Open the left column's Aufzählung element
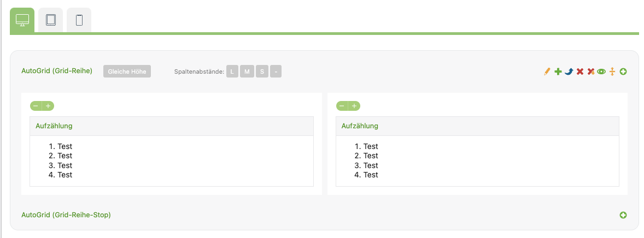Image resolution: width=644 pixels, height=238 pixels. tap(54, 126)
